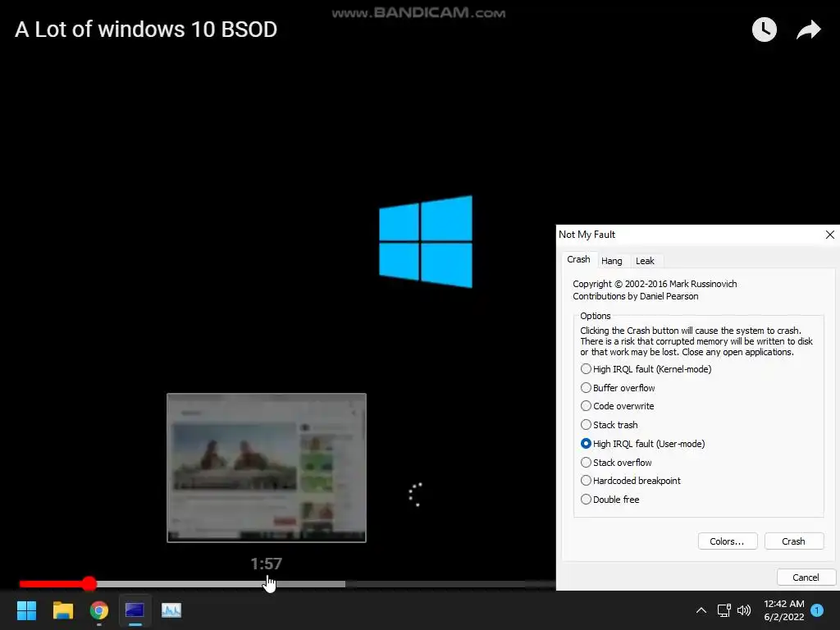Click the blue screen app taskbar icon
Viewport: 840px width, 630px height.
point(135,610)
